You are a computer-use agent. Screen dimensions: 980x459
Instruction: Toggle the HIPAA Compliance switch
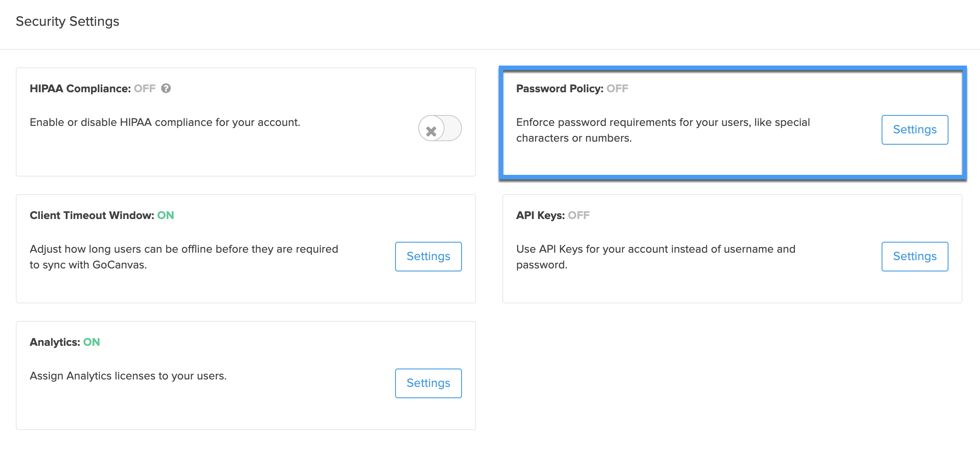pos(440,128)
